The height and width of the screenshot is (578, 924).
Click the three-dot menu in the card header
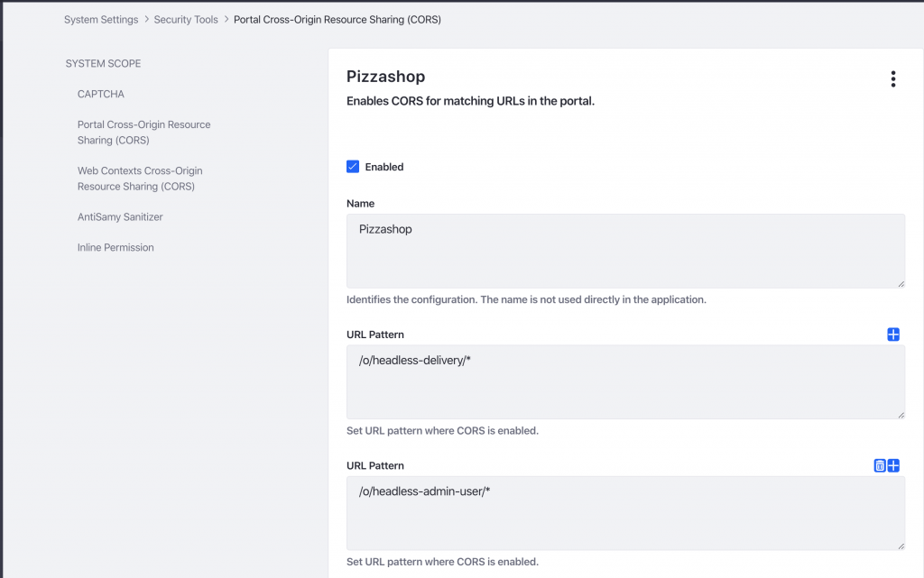pyautogui.click(x=893, y=79)
